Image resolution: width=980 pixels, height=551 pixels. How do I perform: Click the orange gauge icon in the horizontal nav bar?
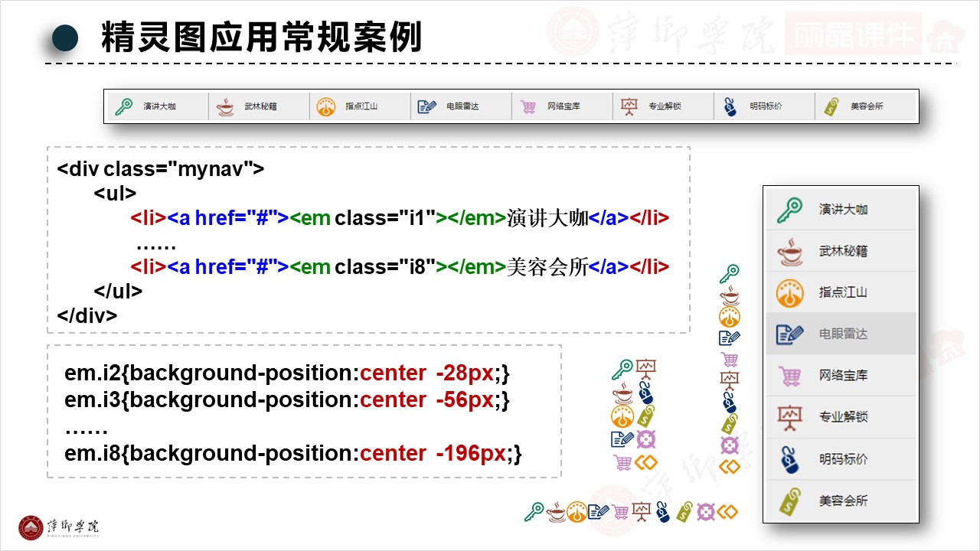click(326, 107)
